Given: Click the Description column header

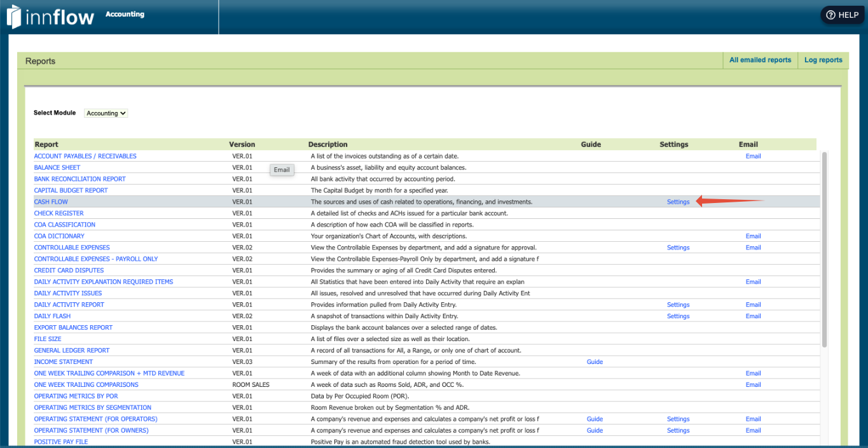Looking at the screenshot, I should [328, 144].
